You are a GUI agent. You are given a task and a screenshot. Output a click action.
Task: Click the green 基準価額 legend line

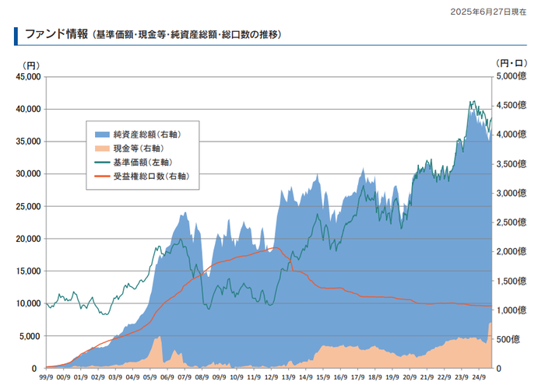point(102,162)
